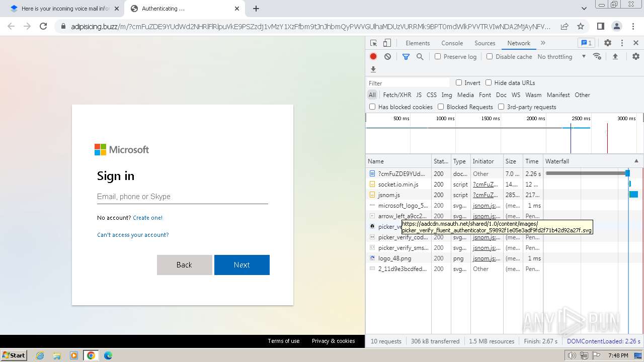
Task: Click the export HAR download icon
Action: point(373,69)
